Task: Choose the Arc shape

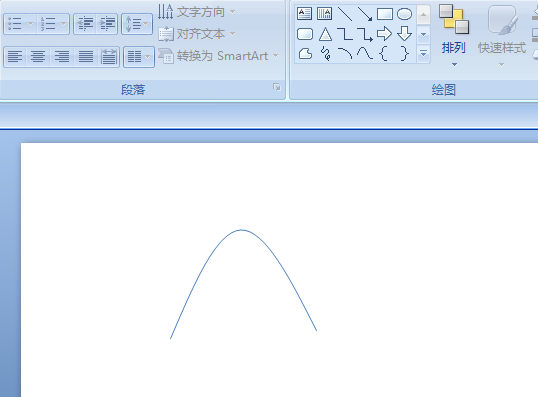Action: coord(345,54)
